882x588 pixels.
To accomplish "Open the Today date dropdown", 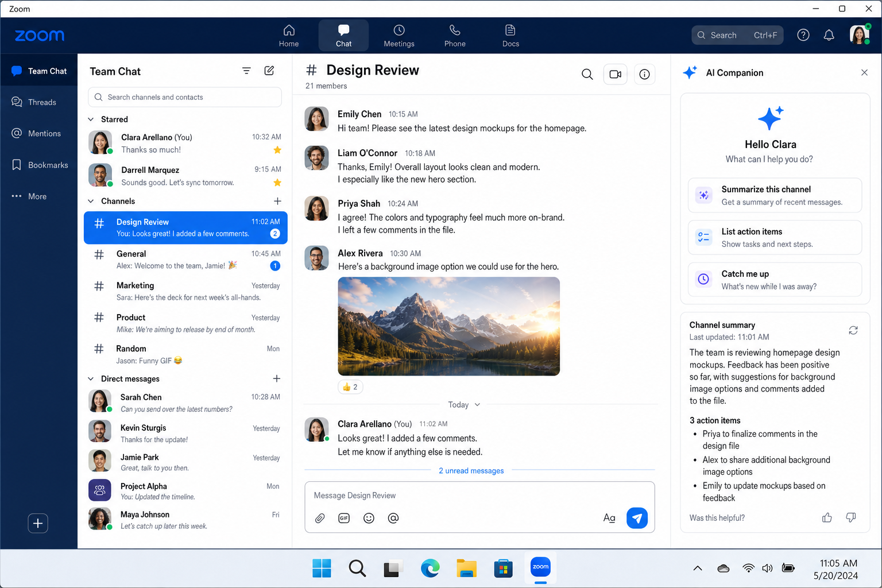I will click(464, 405).
